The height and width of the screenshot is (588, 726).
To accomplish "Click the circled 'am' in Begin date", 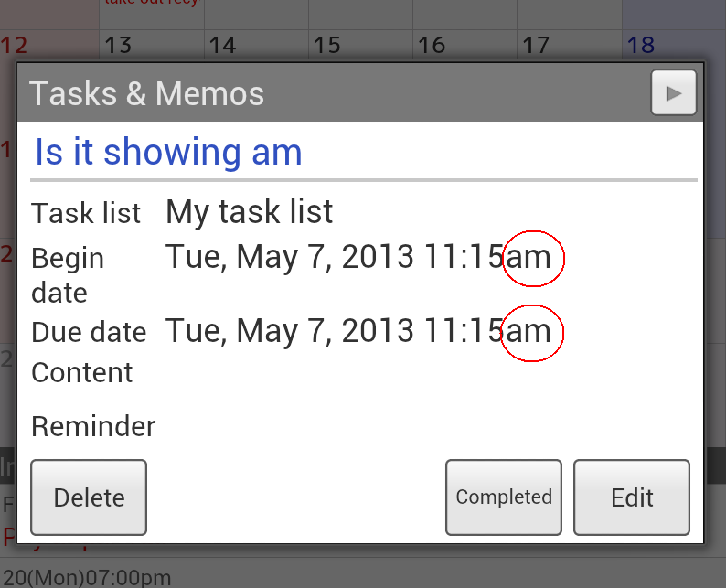I will 531,258.
